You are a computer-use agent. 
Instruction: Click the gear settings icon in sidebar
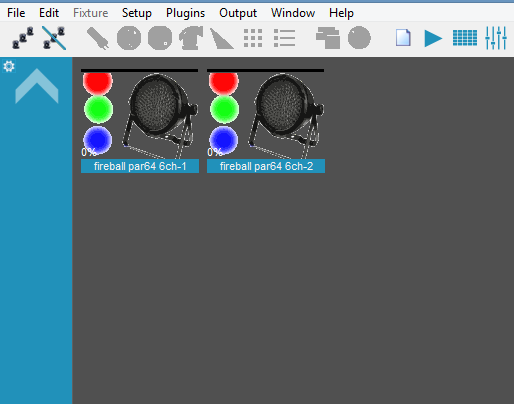tap(9, 66)
